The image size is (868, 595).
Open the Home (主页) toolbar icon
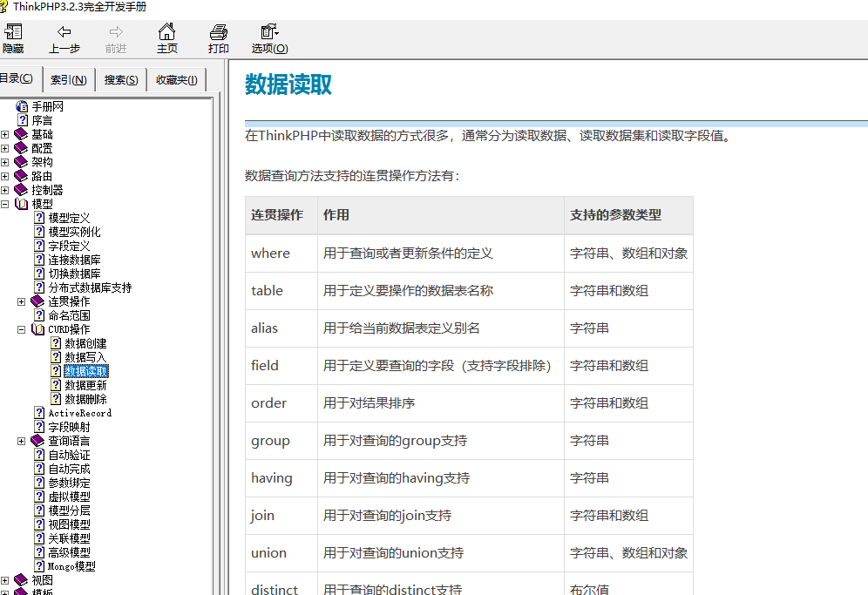tap(166, 31)
